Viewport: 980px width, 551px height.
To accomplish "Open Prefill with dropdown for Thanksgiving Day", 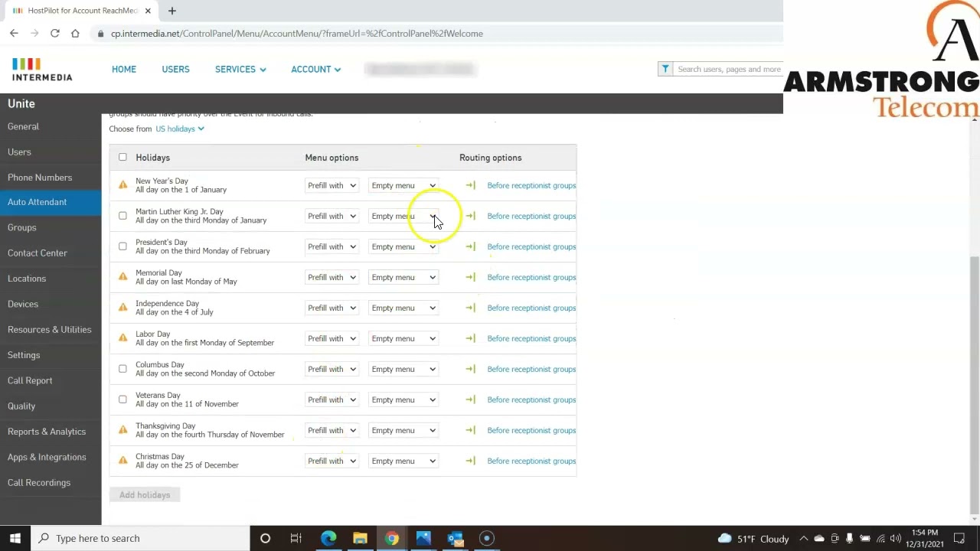I will click(x=332, y=430).
